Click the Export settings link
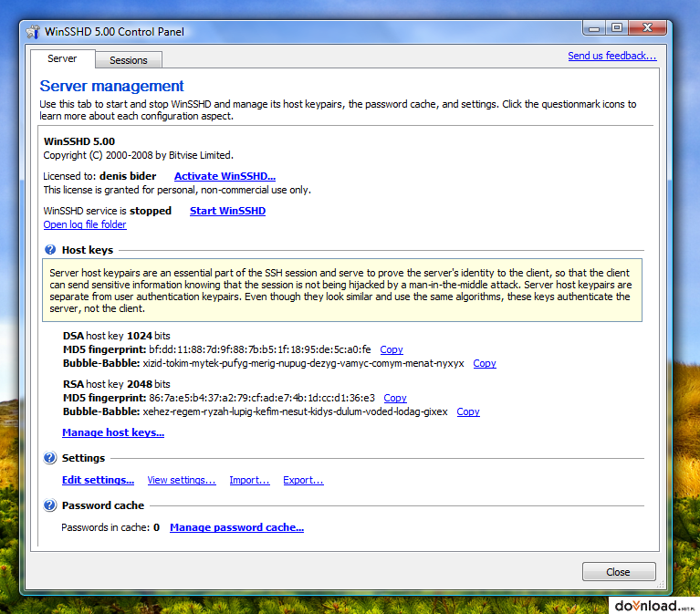This screenshot has height=614, width=700. point(303,480)
